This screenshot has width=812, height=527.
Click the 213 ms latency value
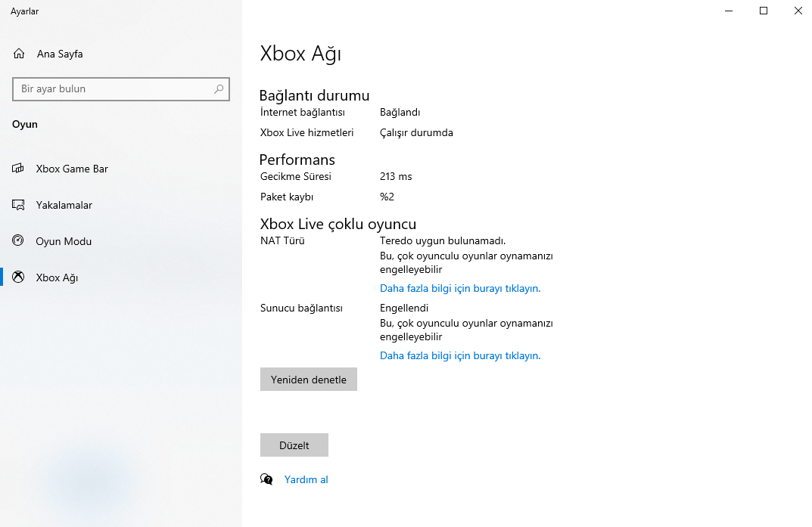coord(396,176)
